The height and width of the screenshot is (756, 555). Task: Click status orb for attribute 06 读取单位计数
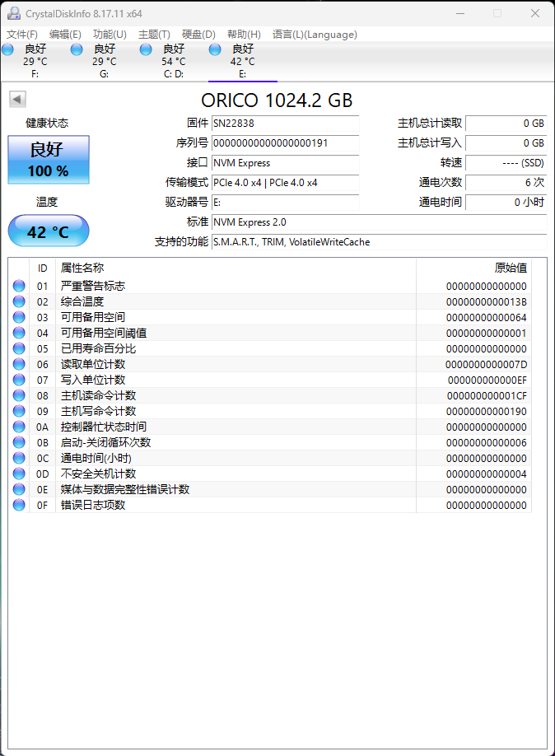[19, 364]
